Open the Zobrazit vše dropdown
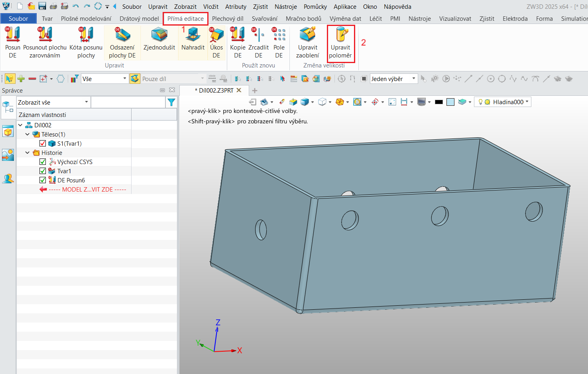The width and height of the screenshot is (588, 374). 53,102
